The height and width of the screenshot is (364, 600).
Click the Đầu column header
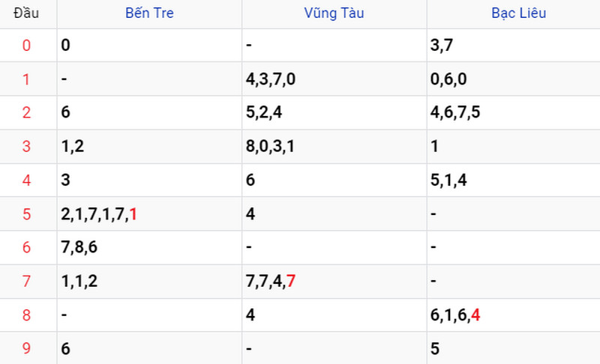click(x=26, y=13)
